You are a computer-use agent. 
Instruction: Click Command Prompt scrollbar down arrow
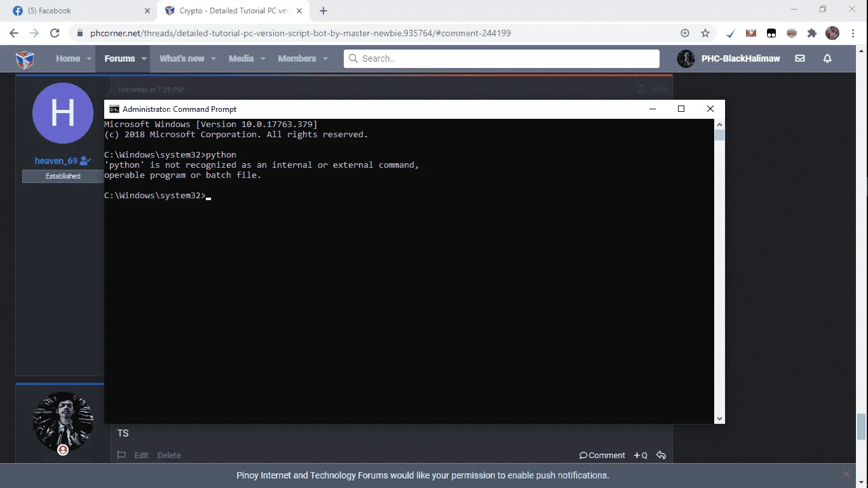pyautogui.click(x=719, y=419)
